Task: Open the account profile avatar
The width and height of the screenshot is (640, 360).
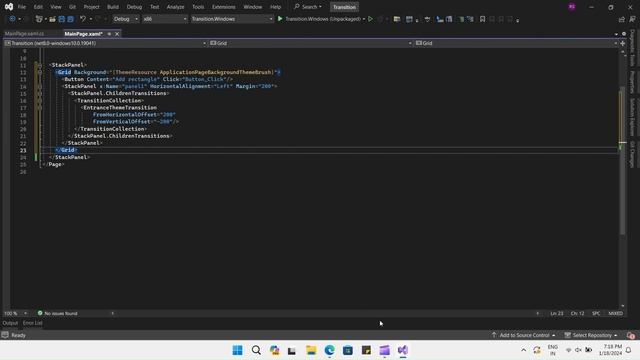Action: 572,7
